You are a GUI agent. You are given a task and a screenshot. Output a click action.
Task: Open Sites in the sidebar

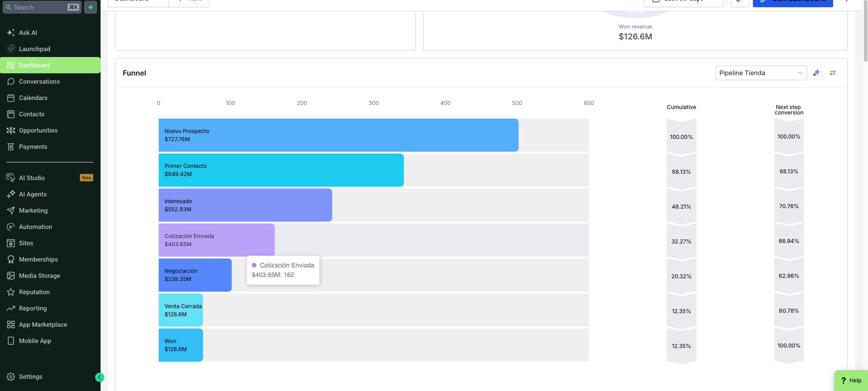point(50,243)
